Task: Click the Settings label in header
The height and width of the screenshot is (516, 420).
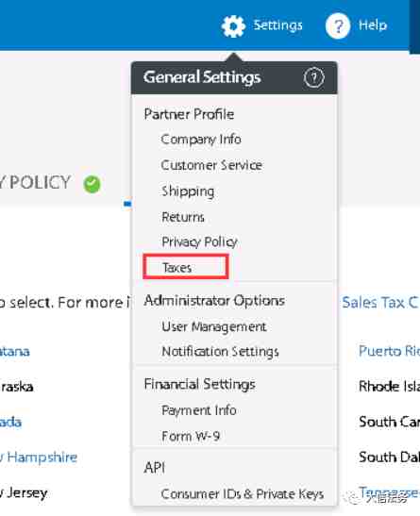Action: tap(277, 25)
